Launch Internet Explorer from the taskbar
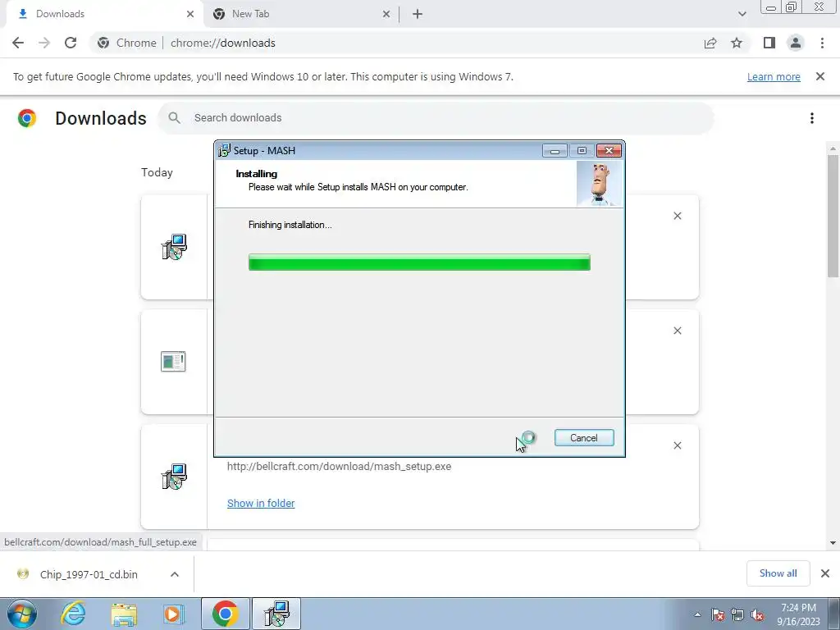Viewport: 840px width, 630px height. click(73, 614)
